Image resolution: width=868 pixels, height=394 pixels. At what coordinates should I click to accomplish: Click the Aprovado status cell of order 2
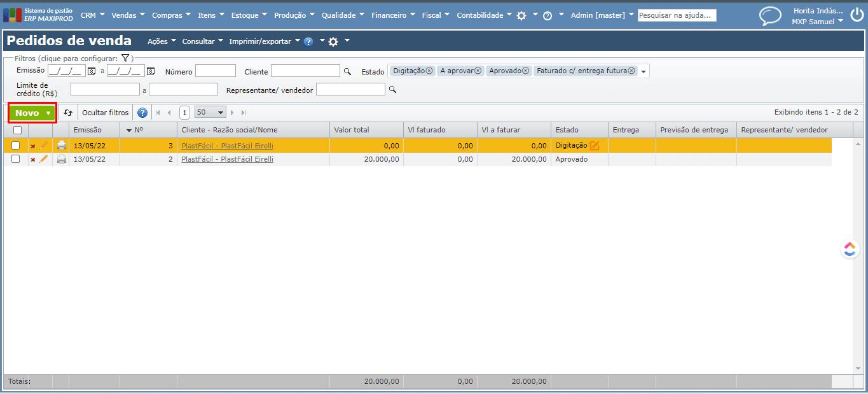point(579,160)
